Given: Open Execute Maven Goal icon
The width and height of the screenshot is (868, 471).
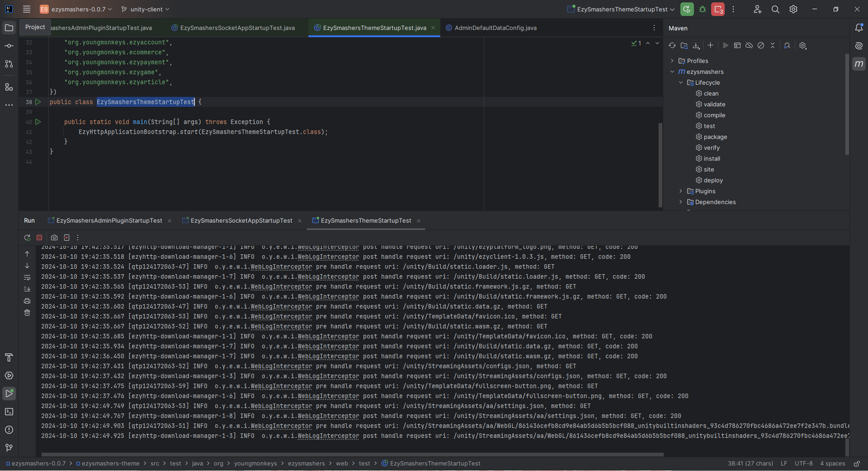Looking at the screenshot, I should click(737, 46).
